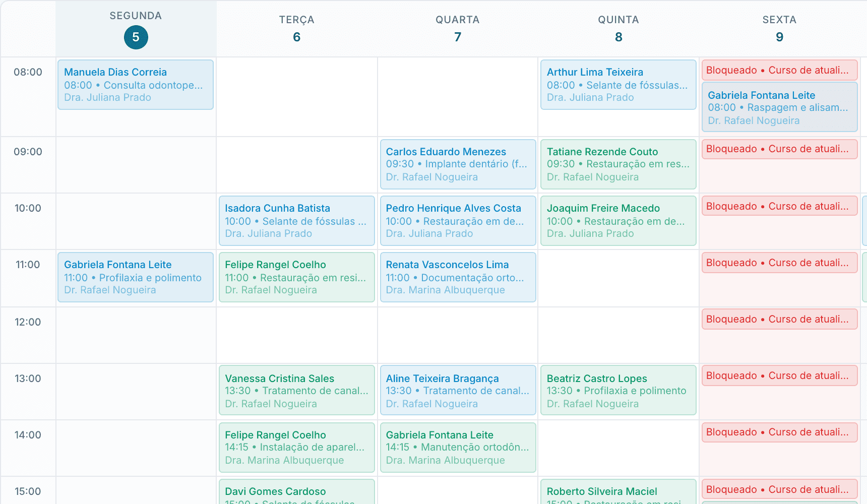Viewport: 867px width, 504px height.
Task: Open Felipe Rangel Coelho 14:15 appointment
Action: click(296, 448)
